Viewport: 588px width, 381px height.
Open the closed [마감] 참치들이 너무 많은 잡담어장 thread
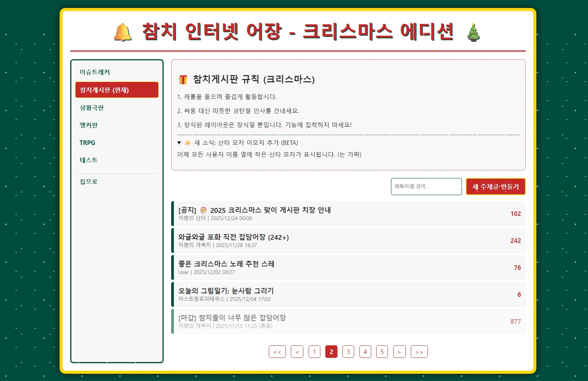232,318
